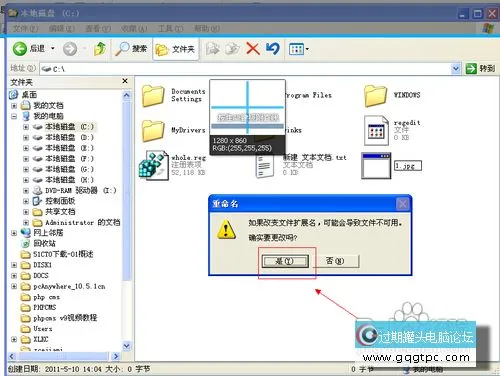Click the blue Undo arrow icon

pos(273,49)
